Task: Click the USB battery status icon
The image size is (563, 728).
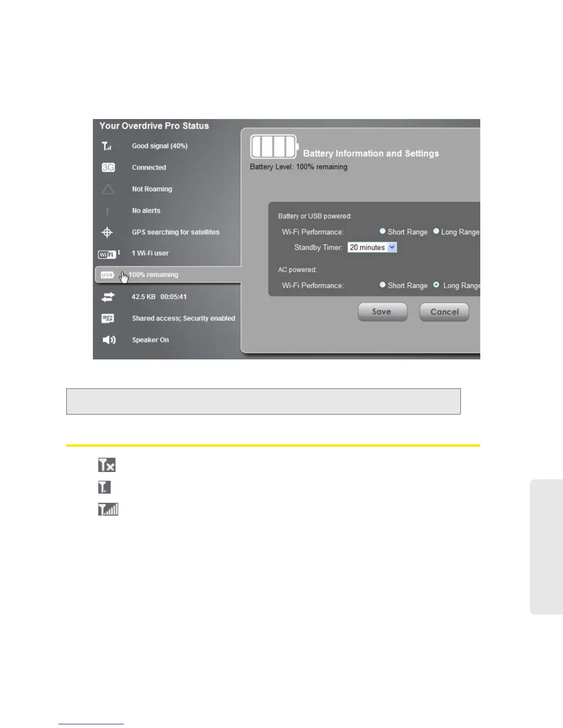Action: point(107,275)
